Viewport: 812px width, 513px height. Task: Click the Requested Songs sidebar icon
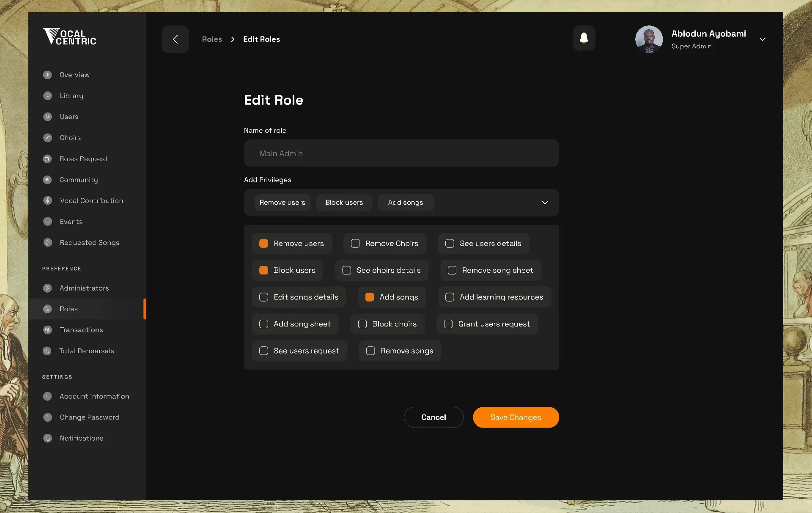(x=47, y=242)
